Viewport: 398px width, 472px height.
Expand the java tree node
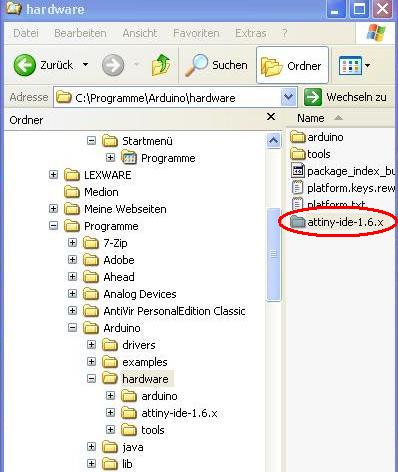pyautogui.click(x=91, y=447)
